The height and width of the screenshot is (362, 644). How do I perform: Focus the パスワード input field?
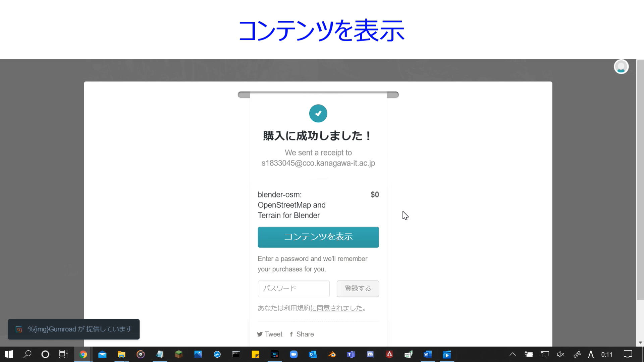[x=293, y=289]
